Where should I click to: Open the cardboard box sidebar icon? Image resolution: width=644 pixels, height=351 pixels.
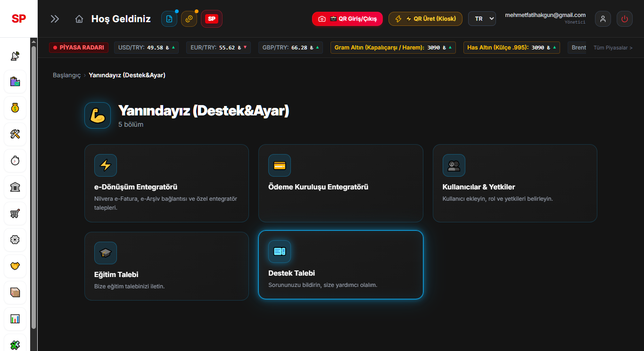coord(15,293)
